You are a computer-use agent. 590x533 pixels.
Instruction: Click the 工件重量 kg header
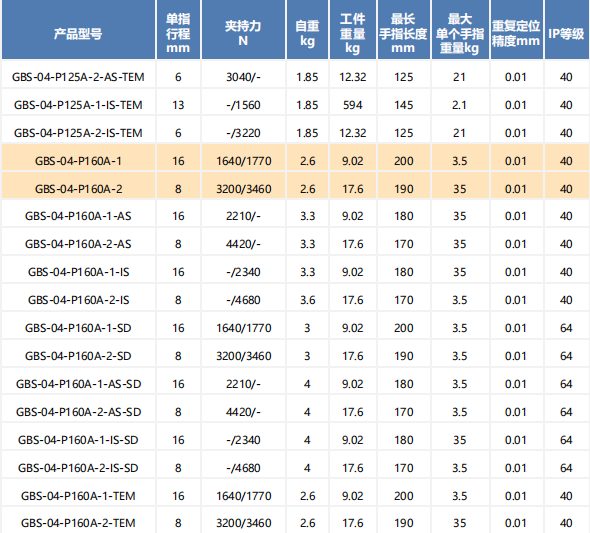(353, 30)
